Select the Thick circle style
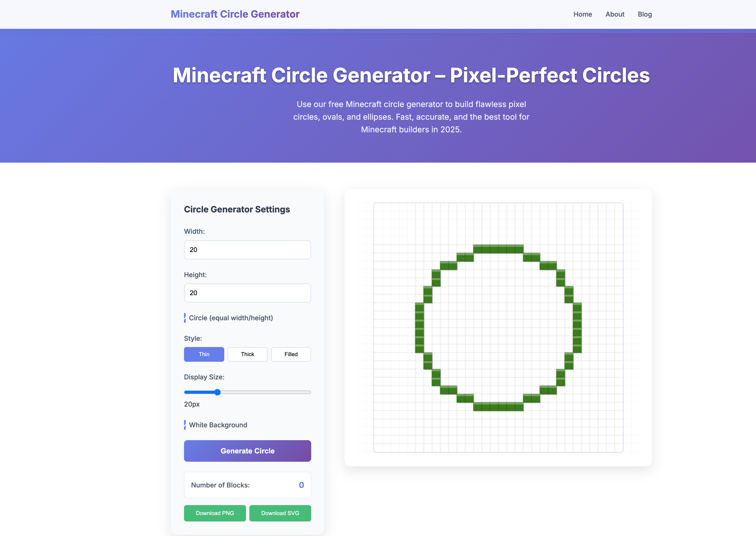 [247, 354]
